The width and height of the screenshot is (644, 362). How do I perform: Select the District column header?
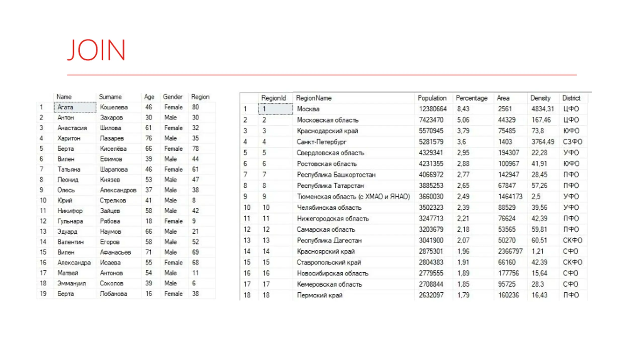click(x=571, y=98)
